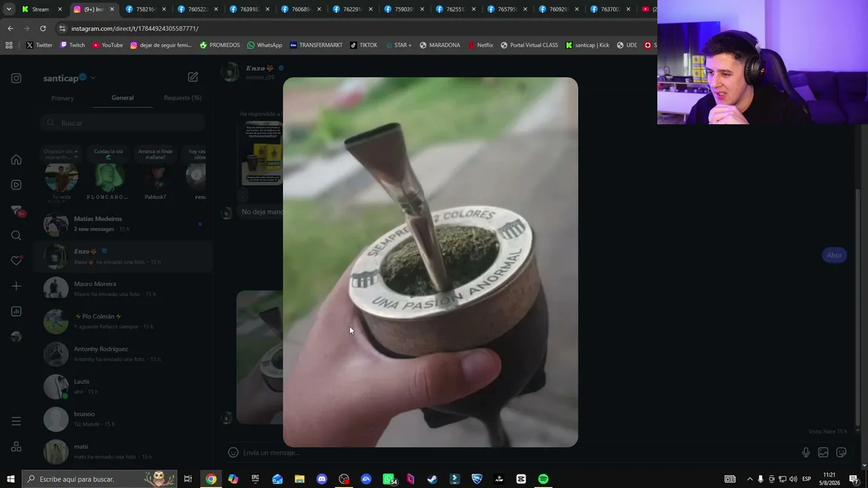
Task: Open the taskbar clock and date
Action: pyautogui.click(x=829, y=479)
